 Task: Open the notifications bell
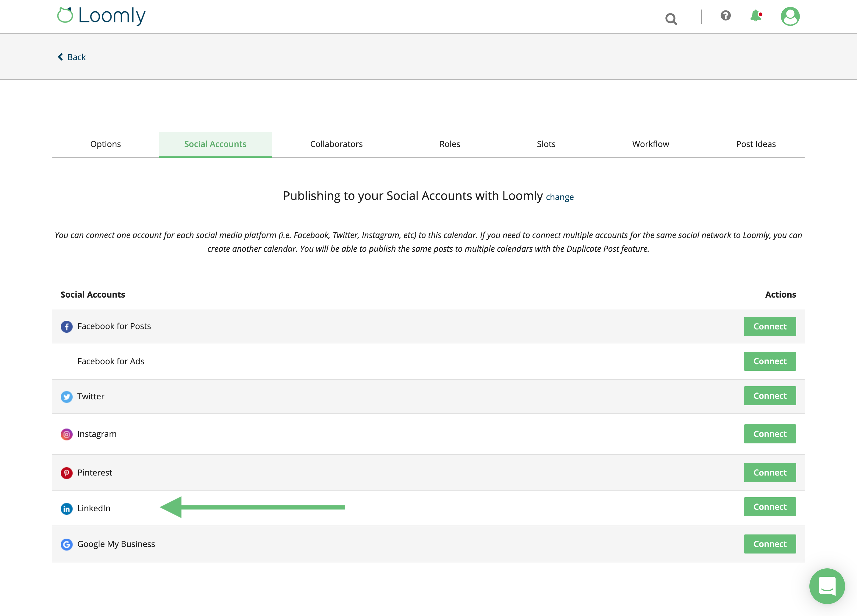[x=756, y=16]
